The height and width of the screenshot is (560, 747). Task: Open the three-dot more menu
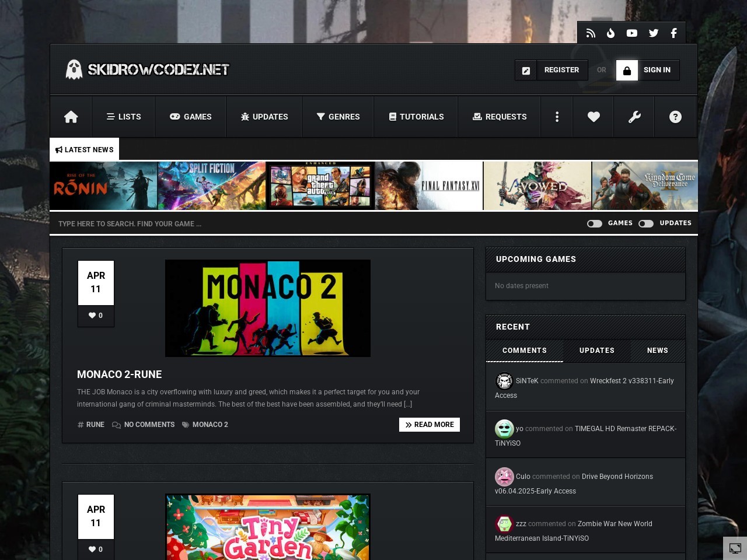[x=557, y=117]
